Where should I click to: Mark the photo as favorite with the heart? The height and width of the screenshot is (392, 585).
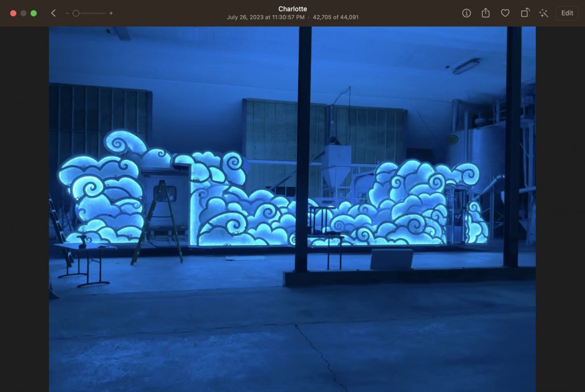[505, 13]
